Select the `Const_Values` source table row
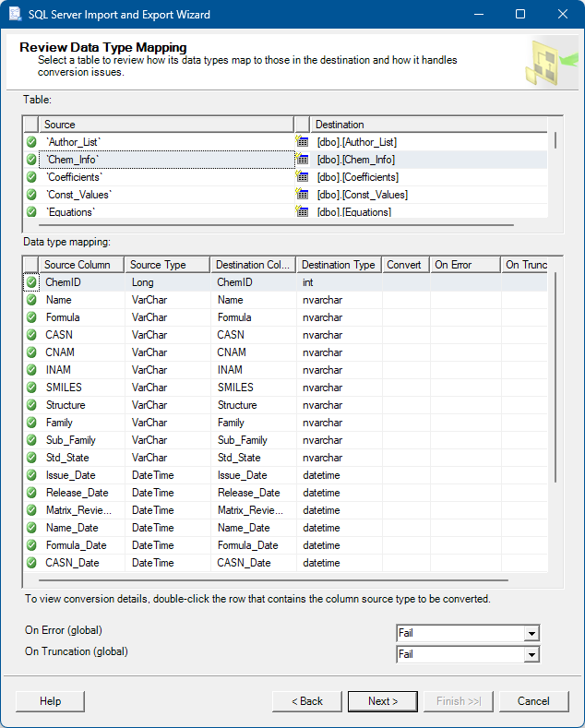 coord(166,195)
